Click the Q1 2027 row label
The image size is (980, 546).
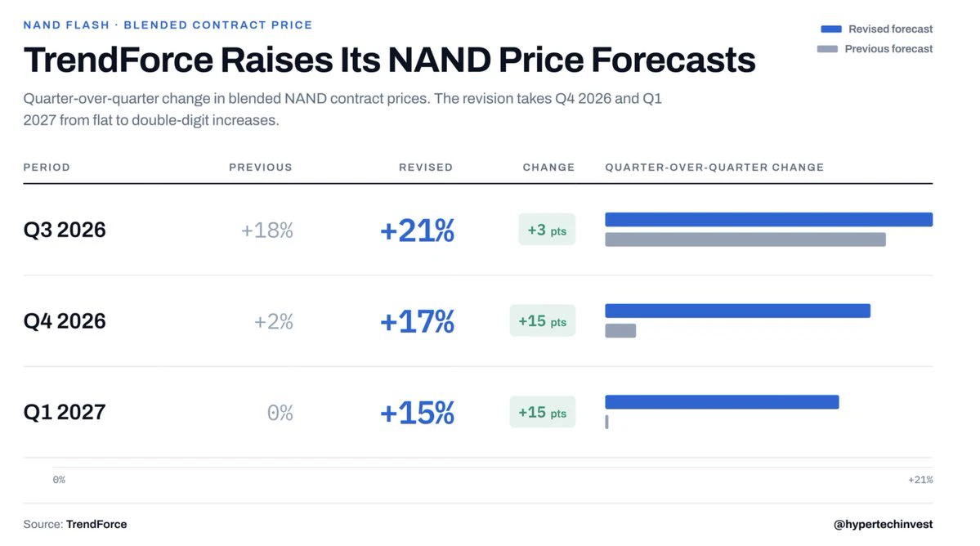[65, 412]
